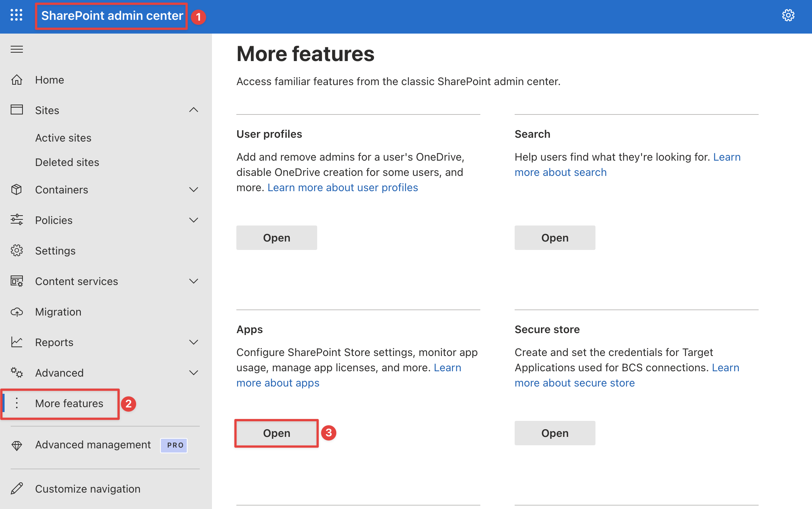Expand the Advanced section chevron
This screenshot has height=509, width=812.
(194, 373)
